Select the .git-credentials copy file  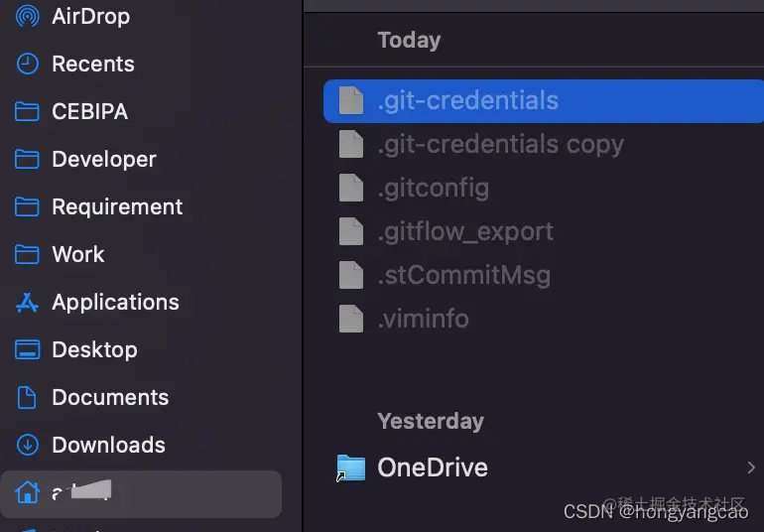500,144
